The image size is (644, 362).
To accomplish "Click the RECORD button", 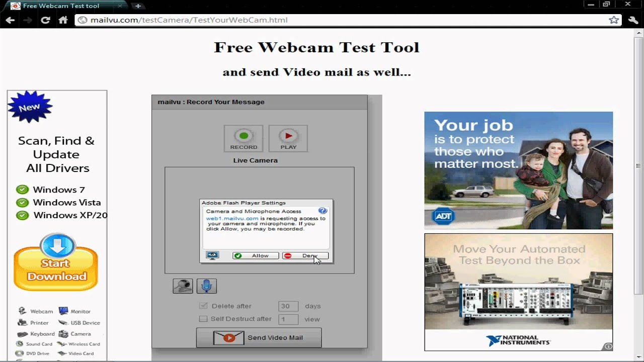I will click(244, 138).
